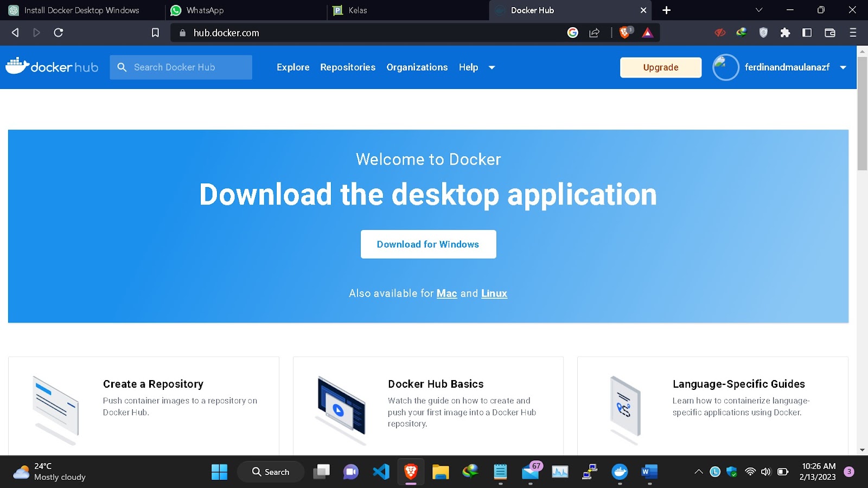Switch to the Kelas tab
This screenshot has height=488, width=868.
[x=408, y=10]
